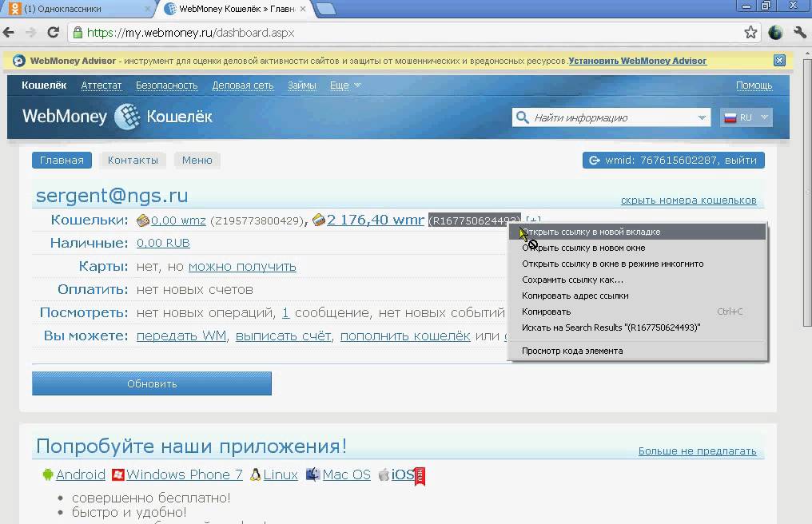Click the WMZ wallet coin icon

coord(143,220)
